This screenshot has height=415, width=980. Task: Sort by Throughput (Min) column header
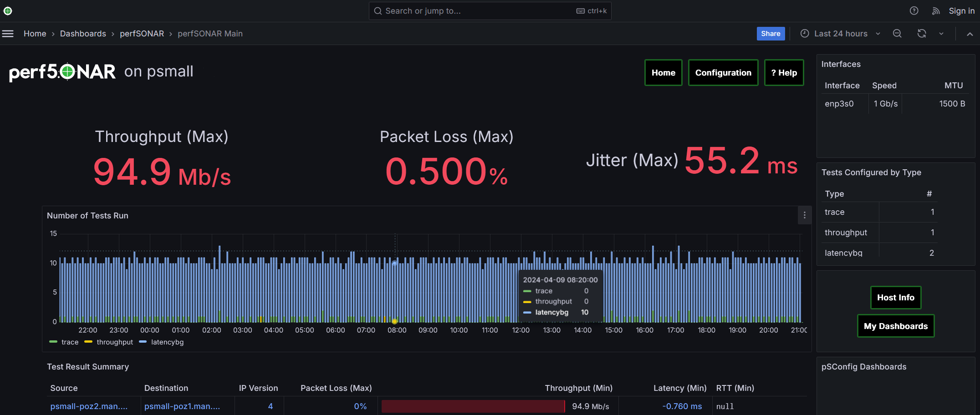point(579,388)
